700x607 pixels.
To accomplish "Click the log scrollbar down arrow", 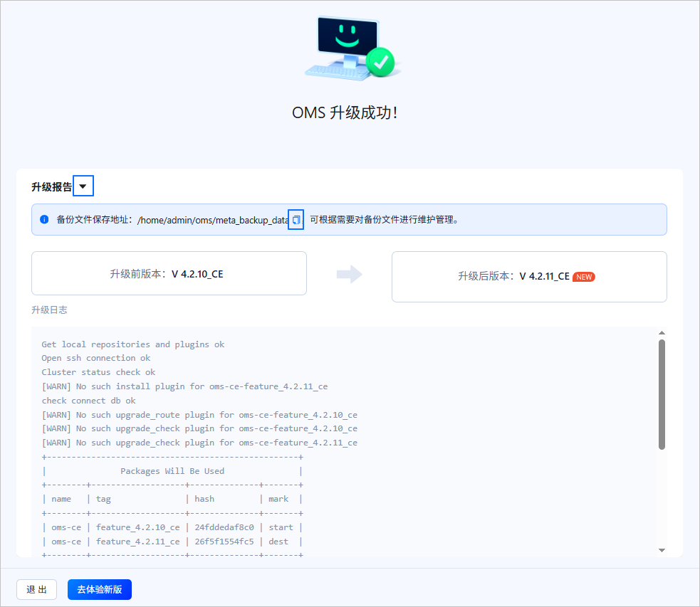I will tap(662, 550).
